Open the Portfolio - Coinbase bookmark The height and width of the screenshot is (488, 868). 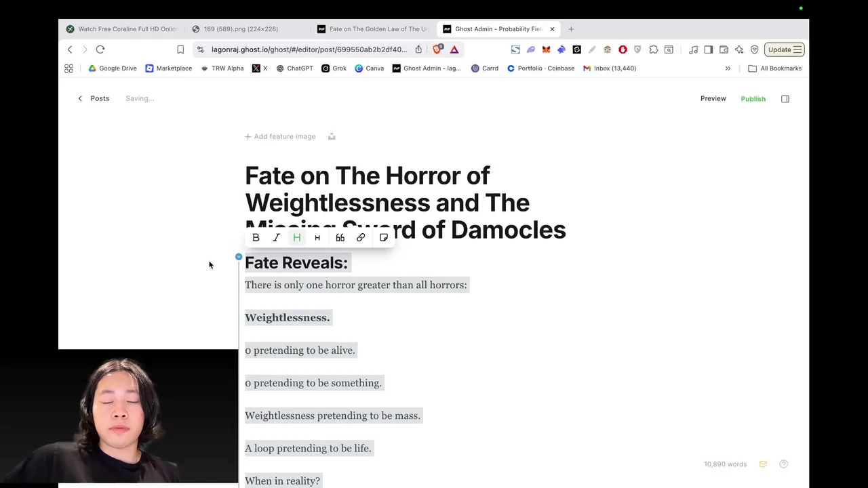pos(541,68)
